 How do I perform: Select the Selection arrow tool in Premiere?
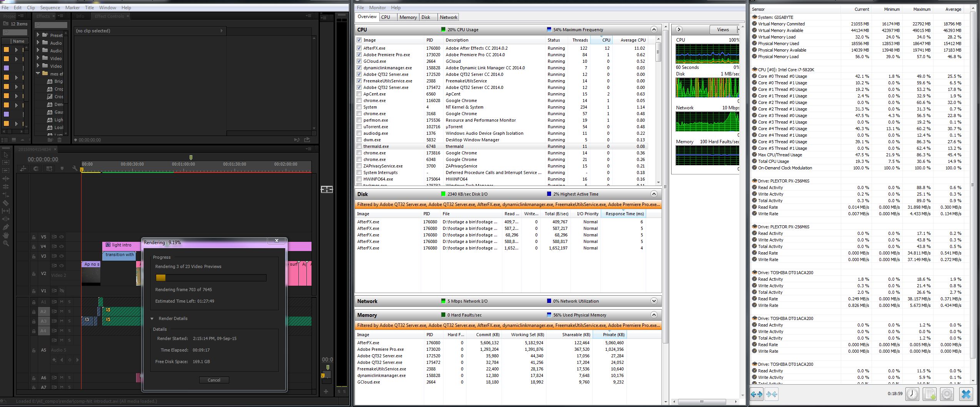point(6,155)
